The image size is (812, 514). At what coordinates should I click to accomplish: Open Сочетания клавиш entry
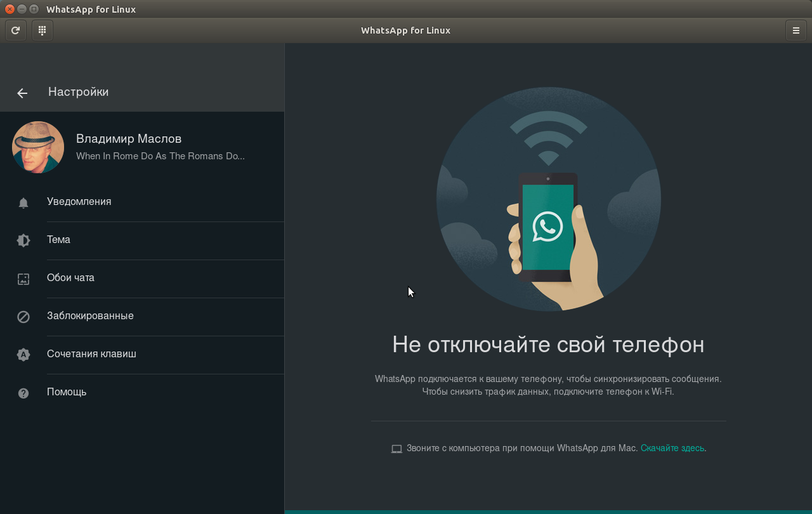[142, 355]
